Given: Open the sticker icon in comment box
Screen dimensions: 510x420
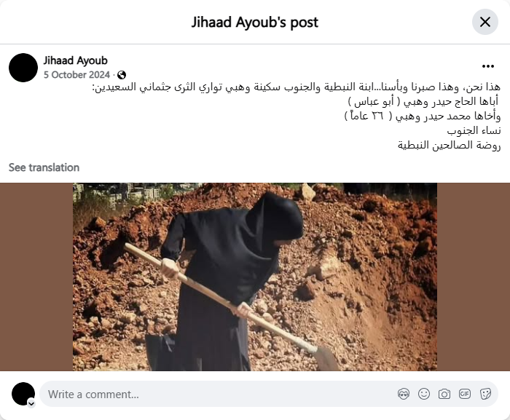Looking at the screenshot, I should 485,394.
